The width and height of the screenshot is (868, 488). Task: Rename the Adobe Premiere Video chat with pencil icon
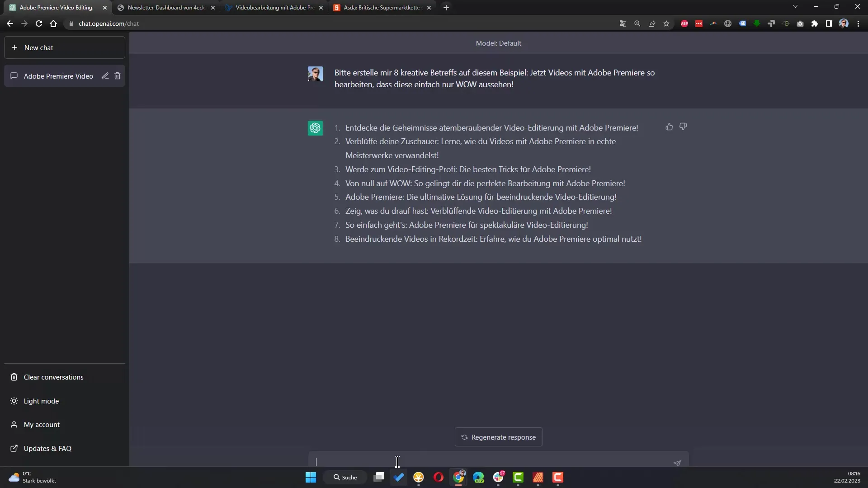105,76
